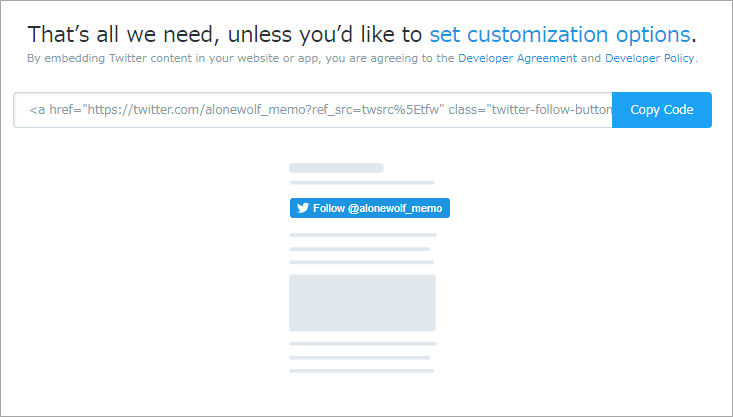Click first placeholder line below Follow button
733x417 pixels.
point(363,235)
